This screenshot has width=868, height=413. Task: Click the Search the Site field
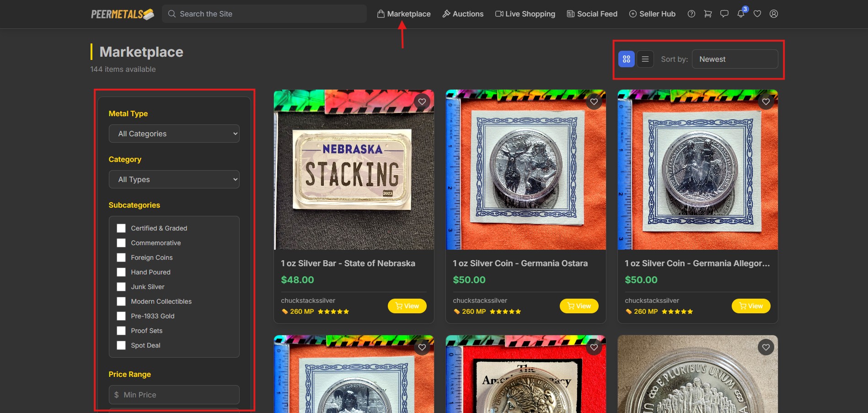pyautogui.click(x=264, y=14)
